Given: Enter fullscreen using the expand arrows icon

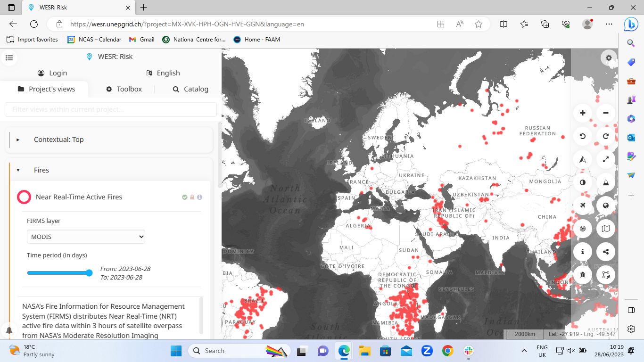Looking at the screenshot, I should (x=606, y=159).
